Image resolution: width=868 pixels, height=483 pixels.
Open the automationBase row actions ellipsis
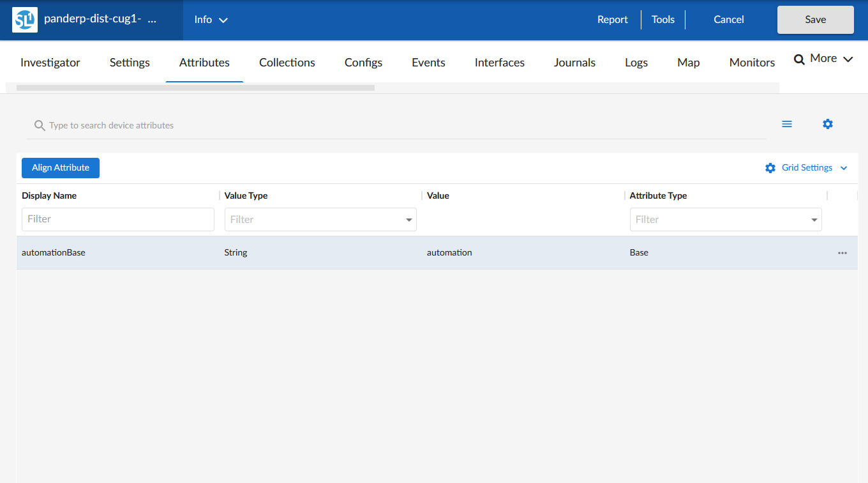pyautogui.click(x=842, y=253)
